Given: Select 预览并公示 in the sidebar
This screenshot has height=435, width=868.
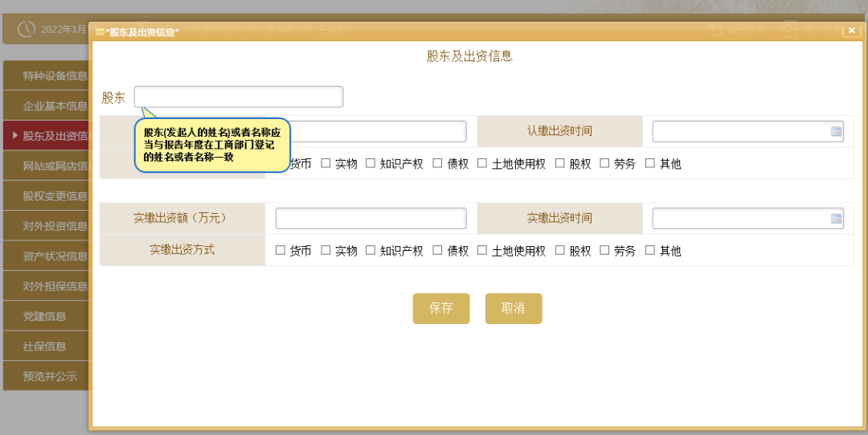Looking at the screenshot, I should 50,376.
